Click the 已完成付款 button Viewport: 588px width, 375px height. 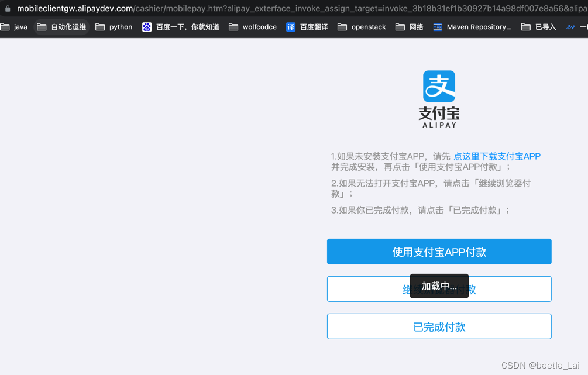pyautogui.click(x=439, y=326)
